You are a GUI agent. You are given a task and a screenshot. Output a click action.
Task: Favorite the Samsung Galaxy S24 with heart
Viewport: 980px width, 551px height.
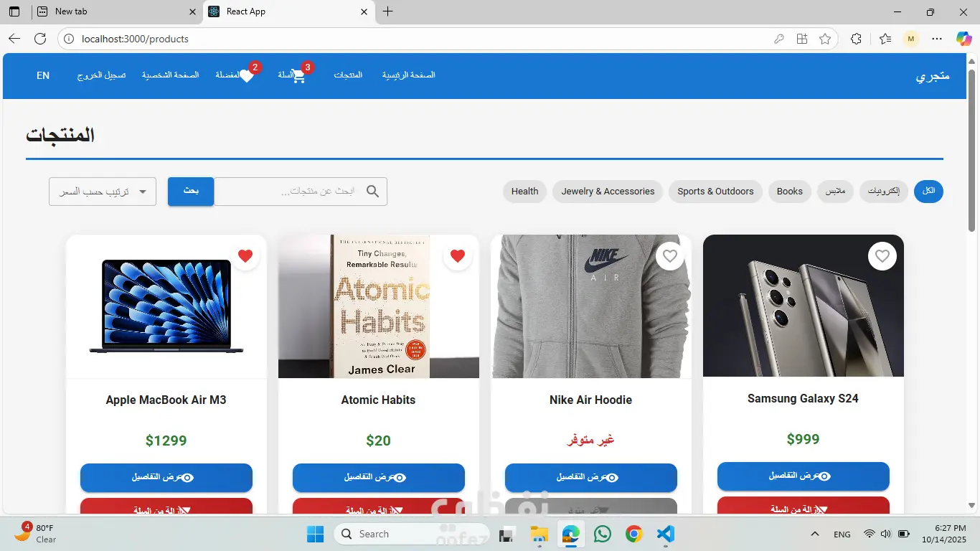click(x=882, y=256)
